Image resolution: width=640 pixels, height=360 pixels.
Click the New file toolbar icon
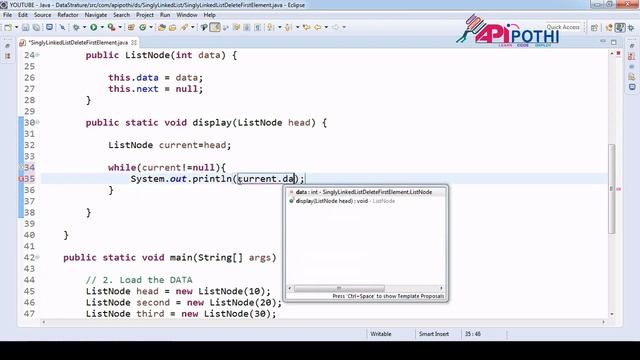pos(8,27)
